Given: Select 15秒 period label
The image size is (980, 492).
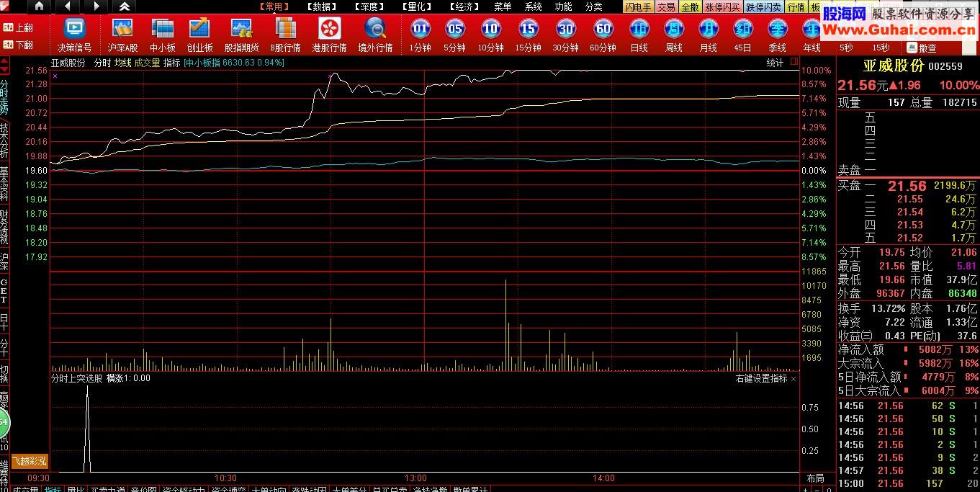Looking at the screenshot, I should tap(881, 48).
